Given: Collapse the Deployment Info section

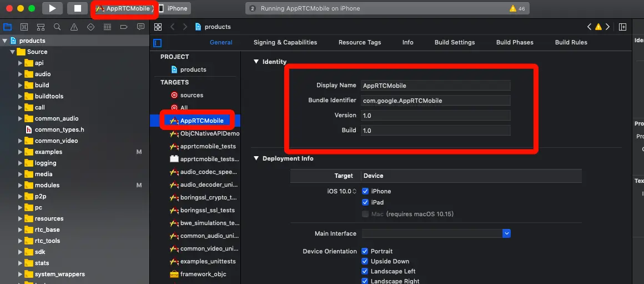Looking at the screenshot, I should coord(256,158).
